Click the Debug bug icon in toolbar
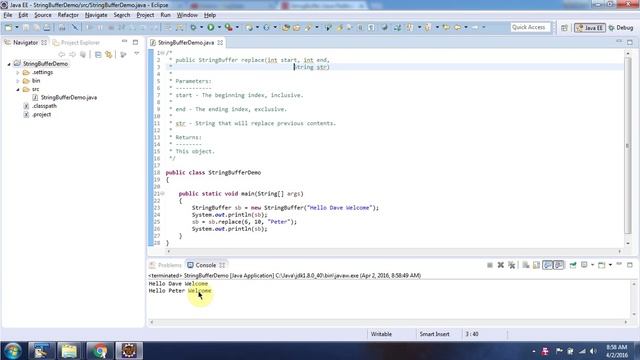 click(x=193, y=27)
